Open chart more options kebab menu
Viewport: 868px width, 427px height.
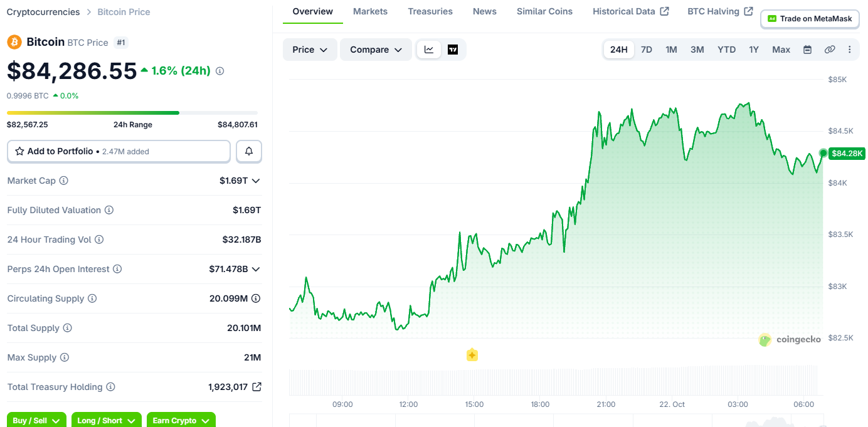(850, 50)
